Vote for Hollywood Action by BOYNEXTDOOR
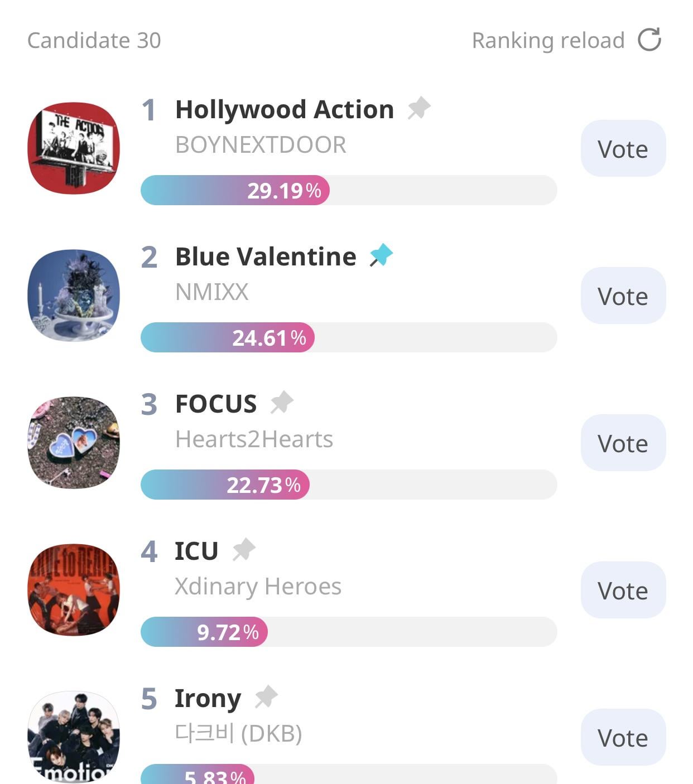 623,149
